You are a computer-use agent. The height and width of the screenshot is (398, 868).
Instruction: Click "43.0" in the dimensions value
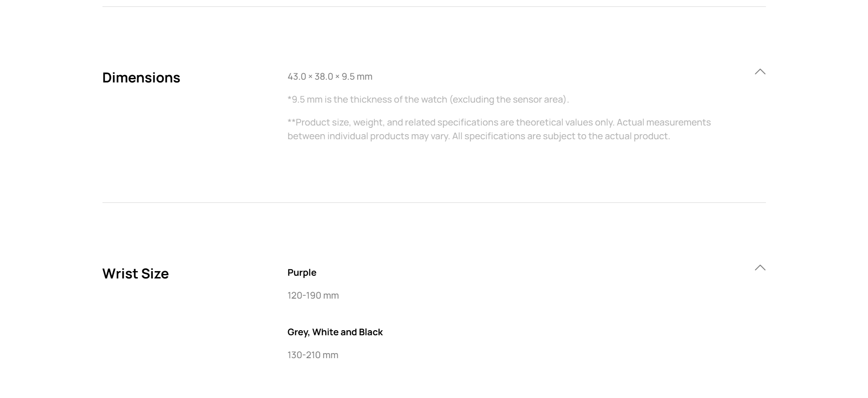point(297,76)
